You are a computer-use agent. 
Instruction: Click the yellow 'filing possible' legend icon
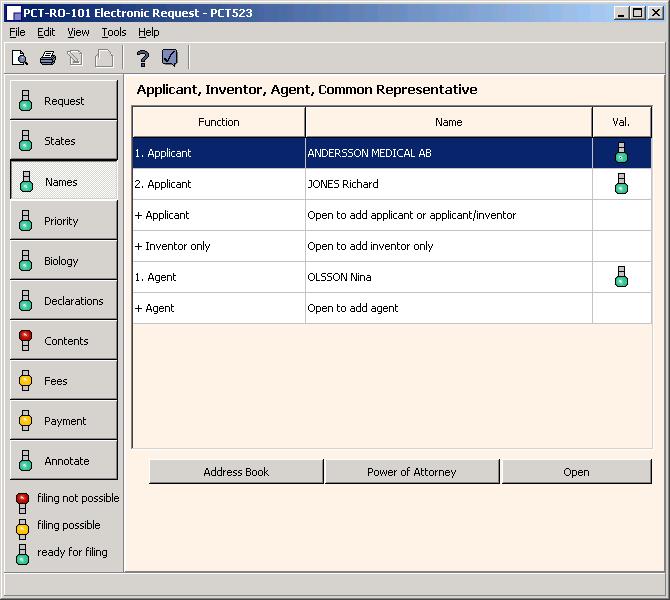[x=22, y=529]
